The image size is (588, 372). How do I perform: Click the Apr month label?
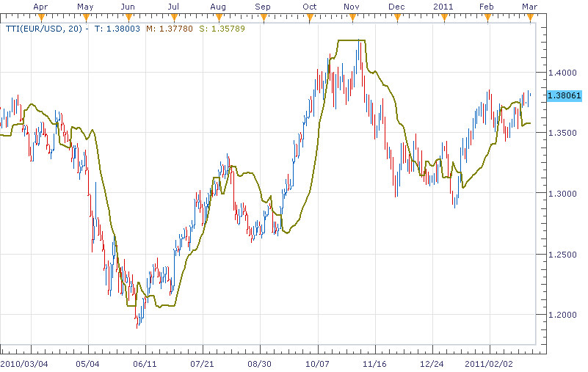coord(40,7)
